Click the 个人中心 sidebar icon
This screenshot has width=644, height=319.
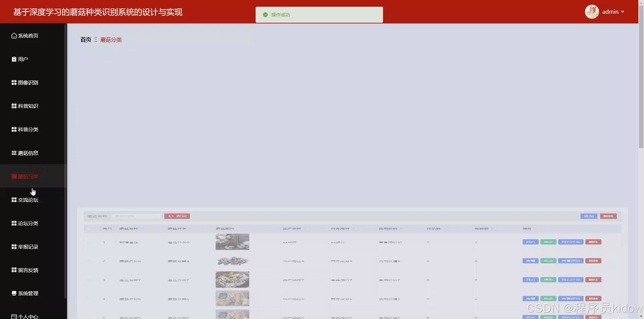tap(14, 316)
